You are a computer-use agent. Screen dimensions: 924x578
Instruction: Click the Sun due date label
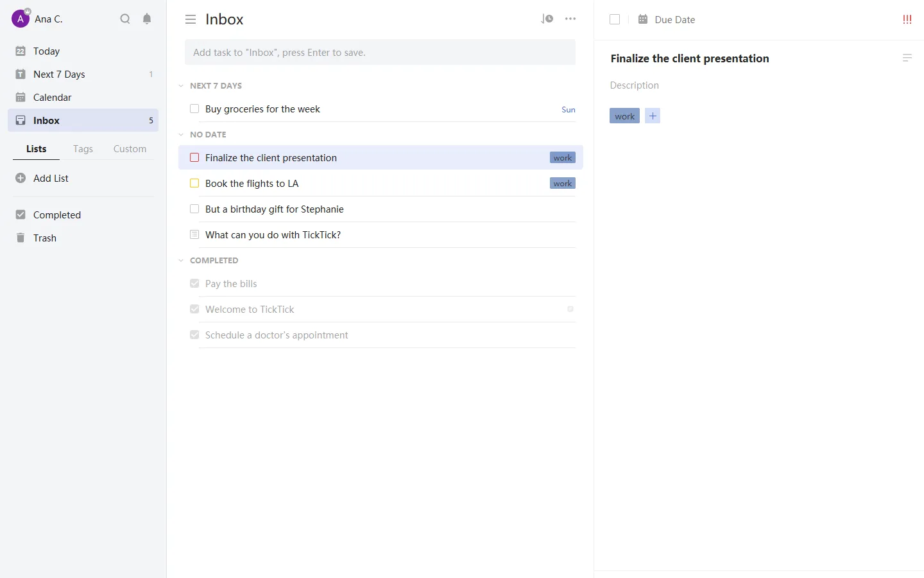pos(569,109)
